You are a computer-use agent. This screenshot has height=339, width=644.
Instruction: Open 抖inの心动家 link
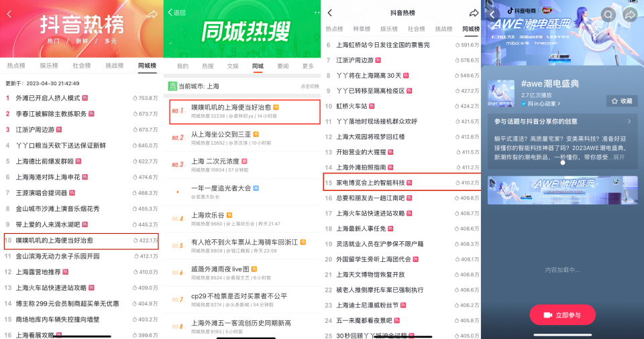[x=541, y=104]
